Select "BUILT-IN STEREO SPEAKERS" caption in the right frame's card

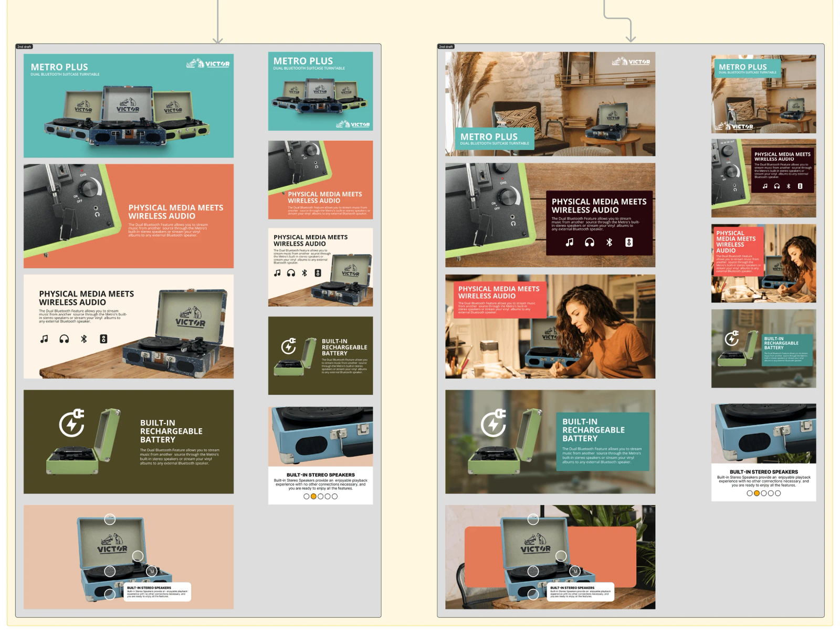[x=763, y=472]
